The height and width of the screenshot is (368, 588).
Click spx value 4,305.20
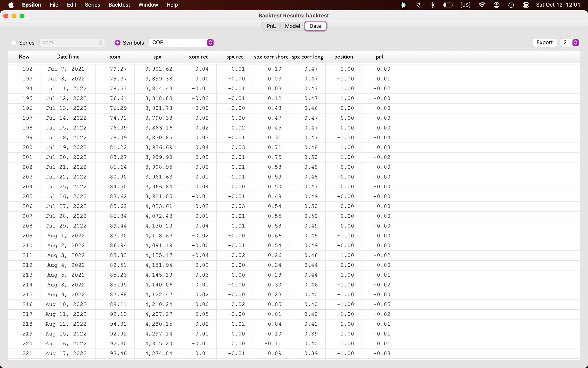coord(159,344)
